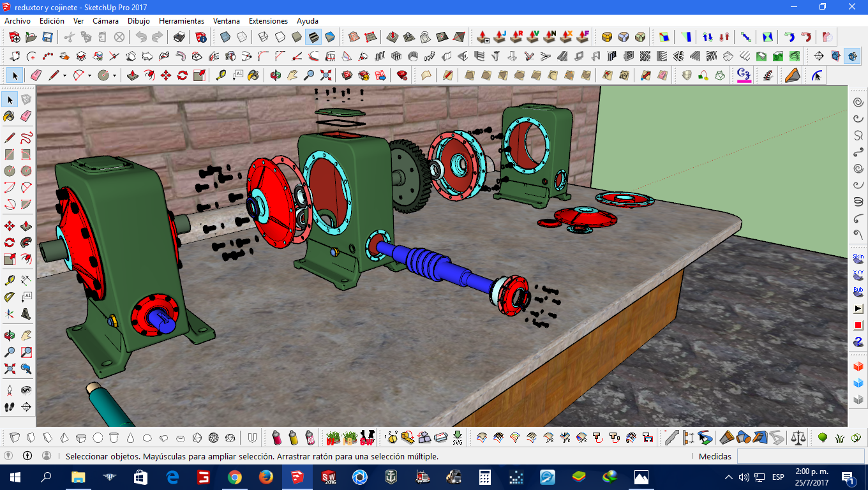Click Zoom Window tool in left toolbar
Screen dimensions: 868x490
pyautogui.click(x=26, y=352)
